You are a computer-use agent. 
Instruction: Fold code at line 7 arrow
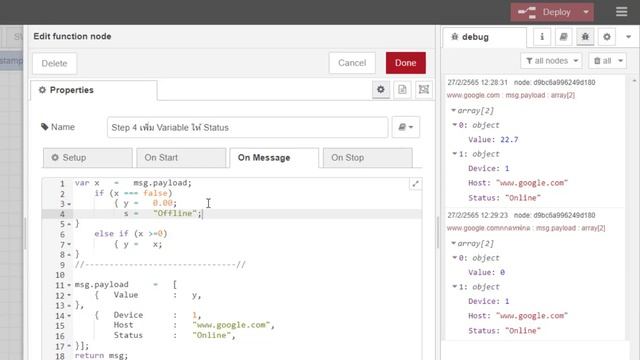69,244
